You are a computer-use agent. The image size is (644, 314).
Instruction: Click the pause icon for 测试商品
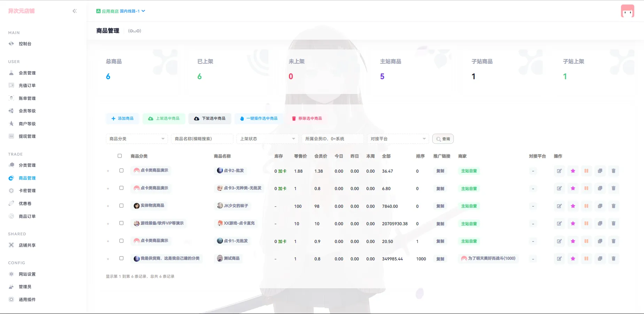pos(587,259)
